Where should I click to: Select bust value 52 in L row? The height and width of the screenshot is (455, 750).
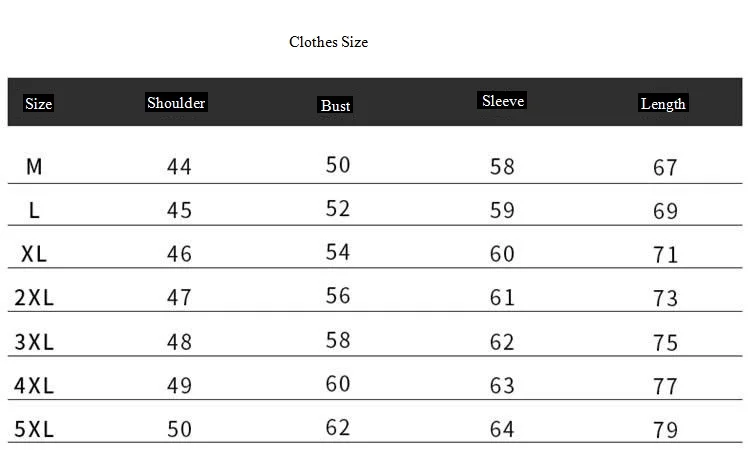338,208
